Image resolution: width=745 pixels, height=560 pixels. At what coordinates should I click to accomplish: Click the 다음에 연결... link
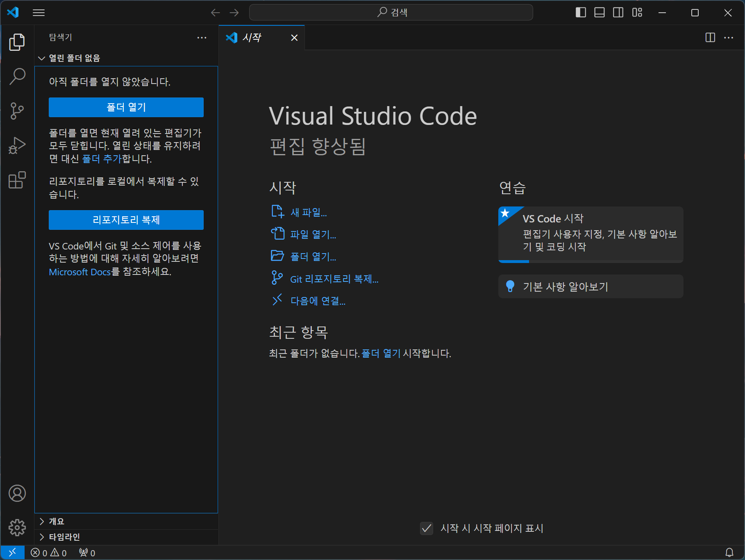pos(318,301)
